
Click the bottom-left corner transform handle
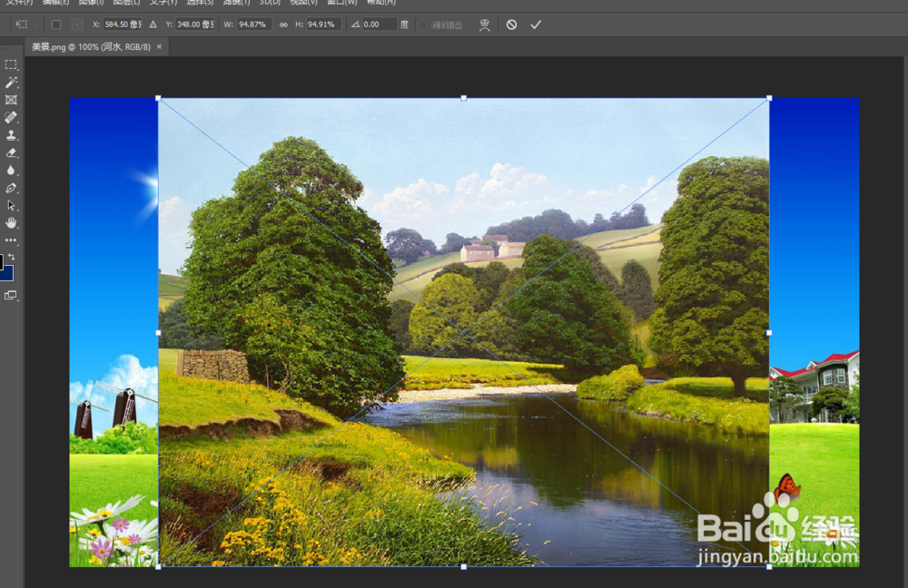(158, 566)
